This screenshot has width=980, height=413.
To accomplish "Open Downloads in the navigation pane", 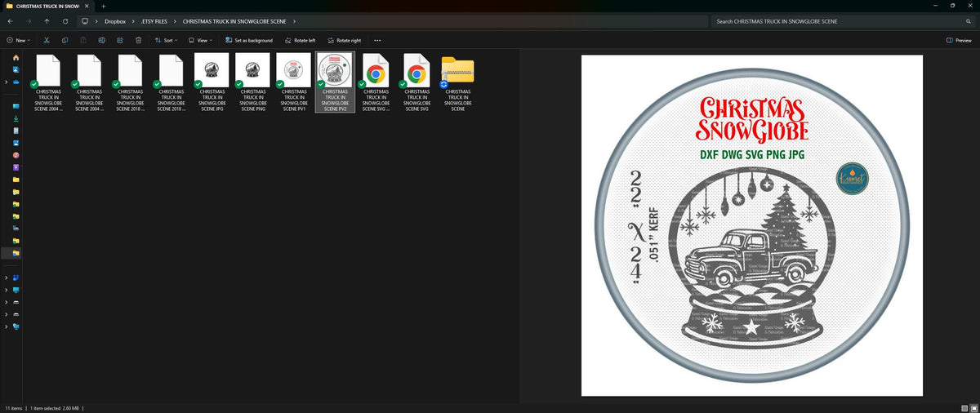I will click(16, 118).
